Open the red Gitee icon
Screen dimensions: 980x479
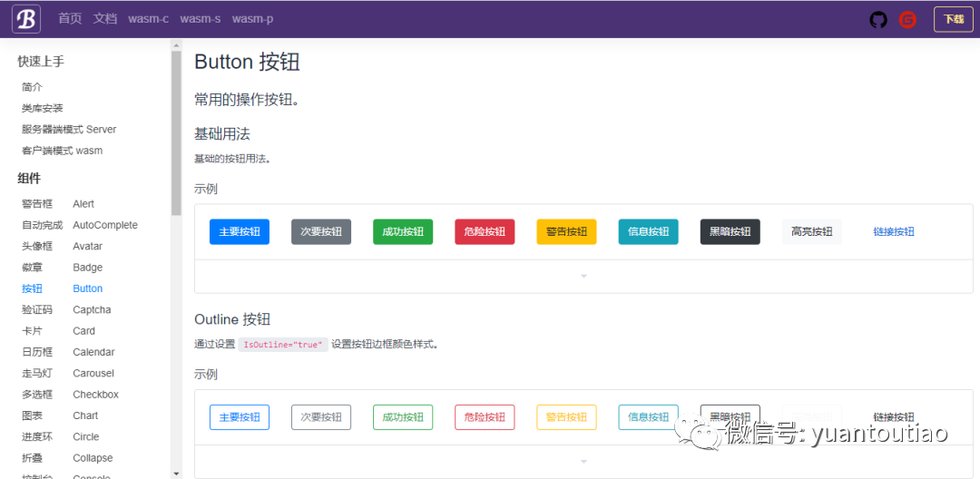point(907,19)
